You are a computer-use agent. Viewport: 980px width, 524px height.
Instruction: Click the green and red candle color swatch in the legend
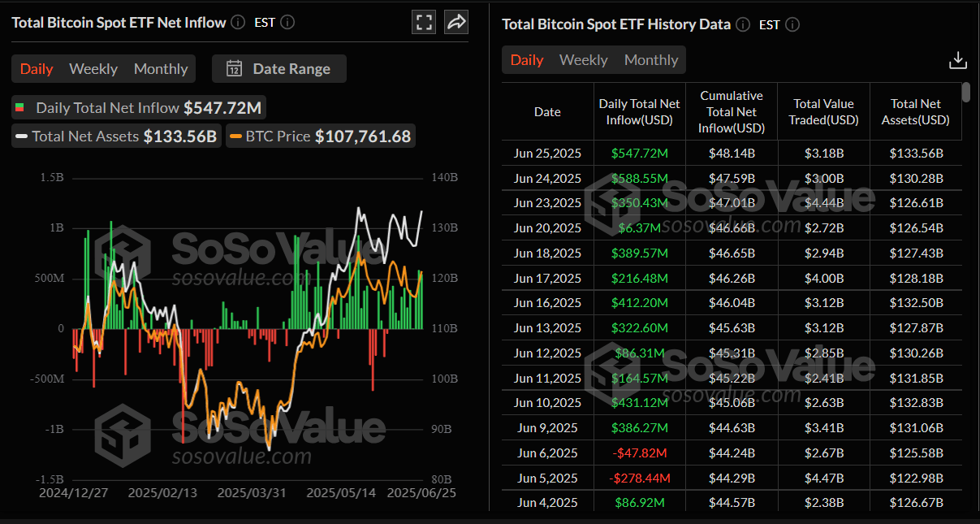[19, 106]
